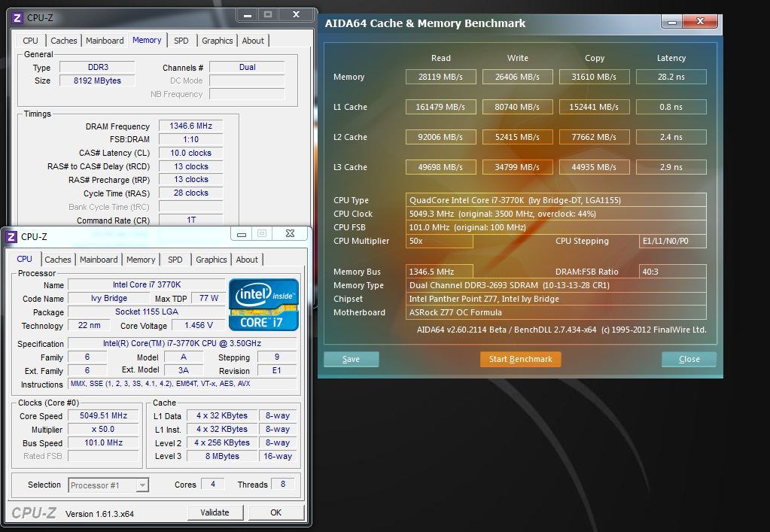
Task: Click Core Speed value 5049.51 MHz
Action: pos(104,415)
